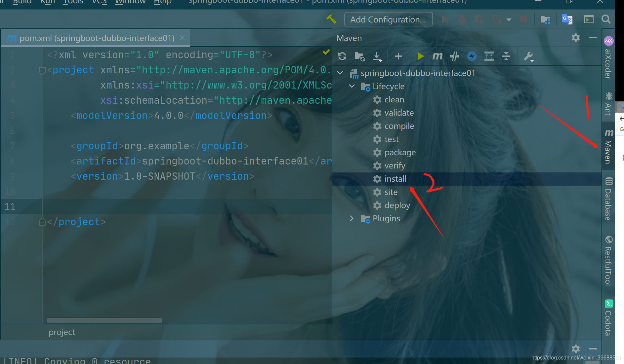This screenshot has height=364, width=624.
Task: Toggle Skip Tests mode icon
Action: click(x=455, y=56)
